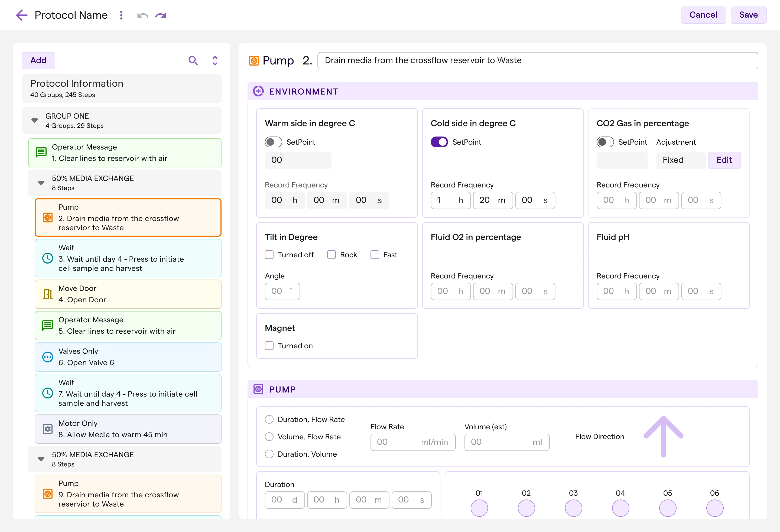Redo the last change
The width and height of the screenshot is (780, 532).
(160, 15)
